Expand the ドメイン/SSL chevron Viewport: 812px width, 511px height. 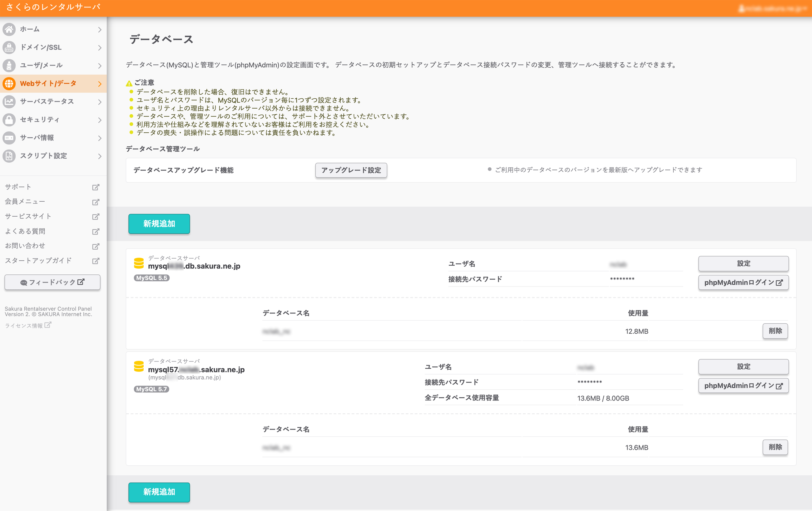tap(100, 48)
